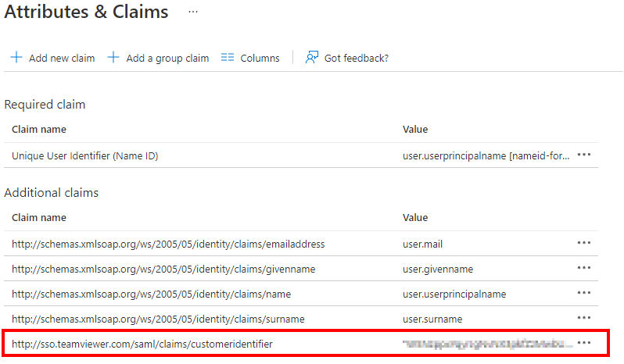The image size is (624, 364).
Task: Open more options for name claim
Action: pyautogui.click(x=584, y=293)
